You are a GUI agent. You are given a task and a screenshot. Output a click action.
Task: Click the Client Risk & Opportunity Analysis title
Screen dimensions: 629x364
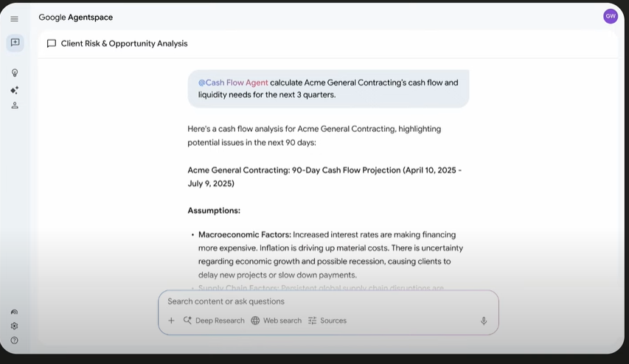(x=125, y=43)
